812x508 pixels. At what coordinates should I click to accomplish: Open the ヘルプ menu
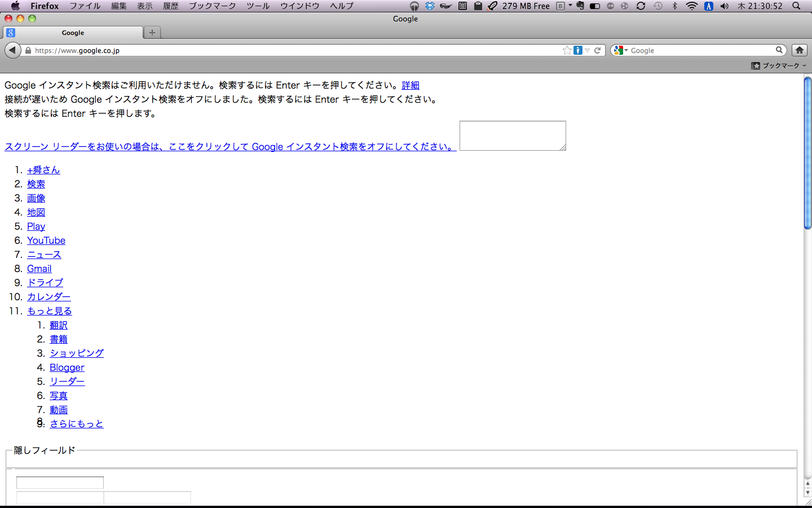(342, 6)
